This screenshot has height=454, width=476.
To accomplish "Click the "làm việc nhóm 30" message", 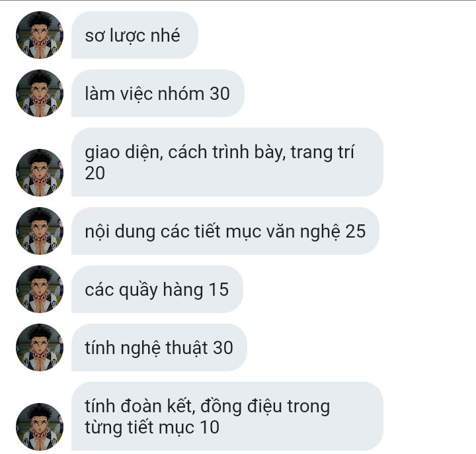I will pos(158,93).
